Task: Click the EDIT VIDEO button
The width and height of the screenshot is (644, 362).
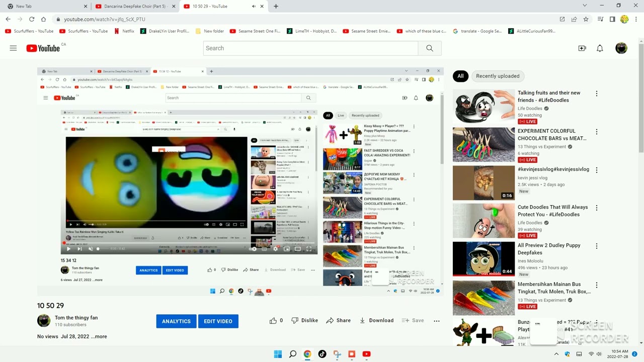Action: coord(218,321)
